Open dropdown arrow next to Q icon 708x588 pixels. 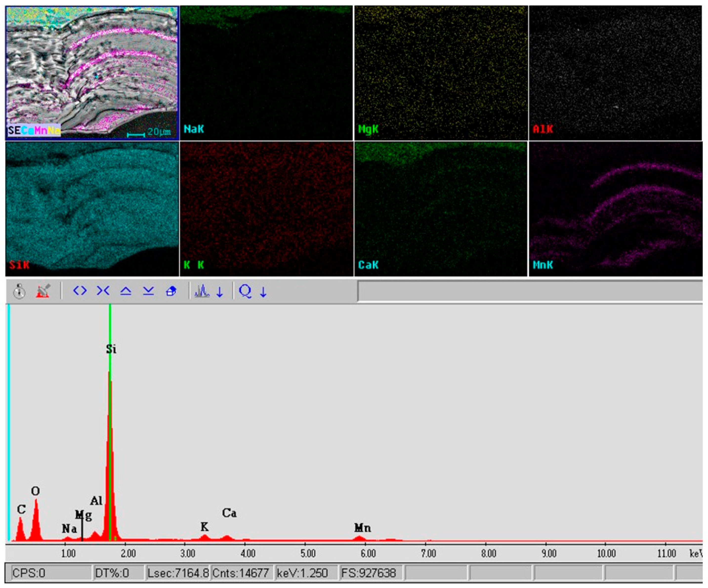click(x=263, y=292)
